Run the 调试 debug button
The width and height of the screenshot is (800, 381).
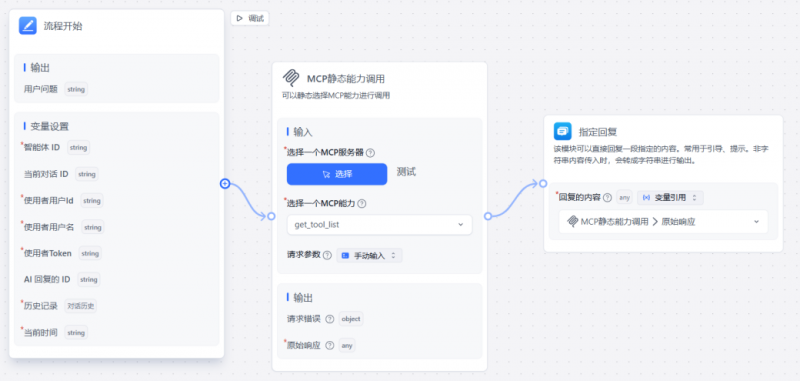tap(250, 18)
